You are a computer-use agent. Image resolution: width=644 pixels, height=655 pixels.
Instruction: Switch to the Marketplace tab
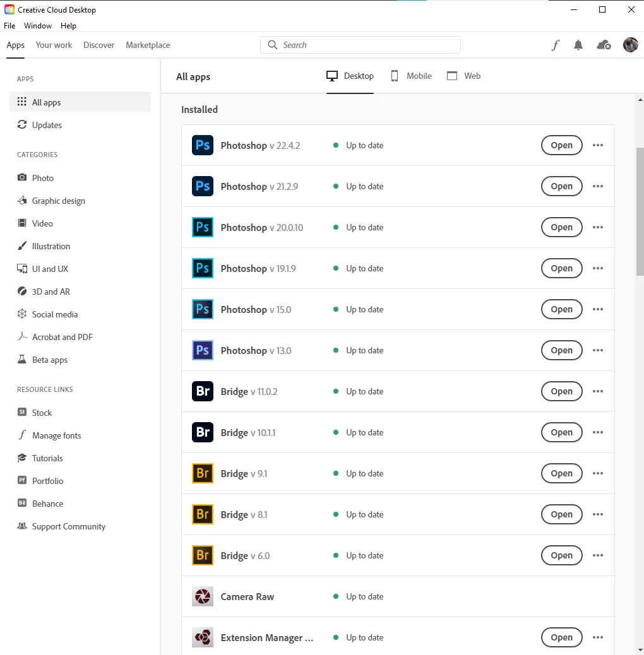tap(148, 45)
